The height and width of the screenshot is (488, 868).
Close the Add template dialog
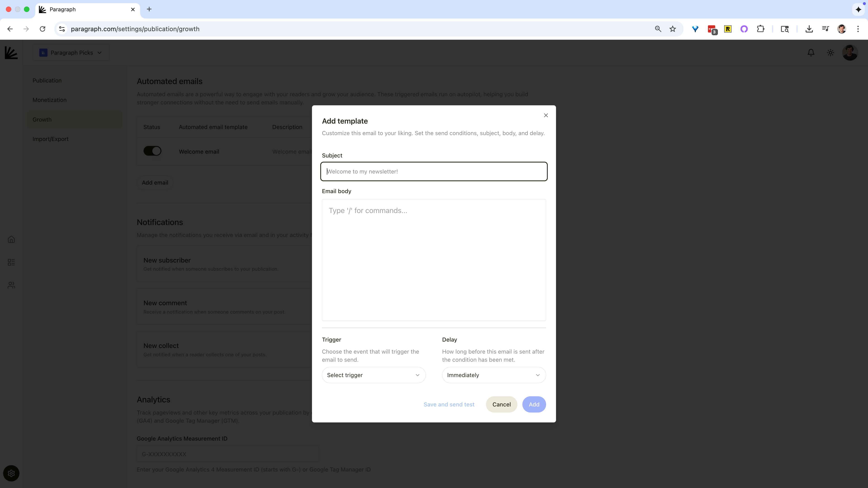click(546, 115)
